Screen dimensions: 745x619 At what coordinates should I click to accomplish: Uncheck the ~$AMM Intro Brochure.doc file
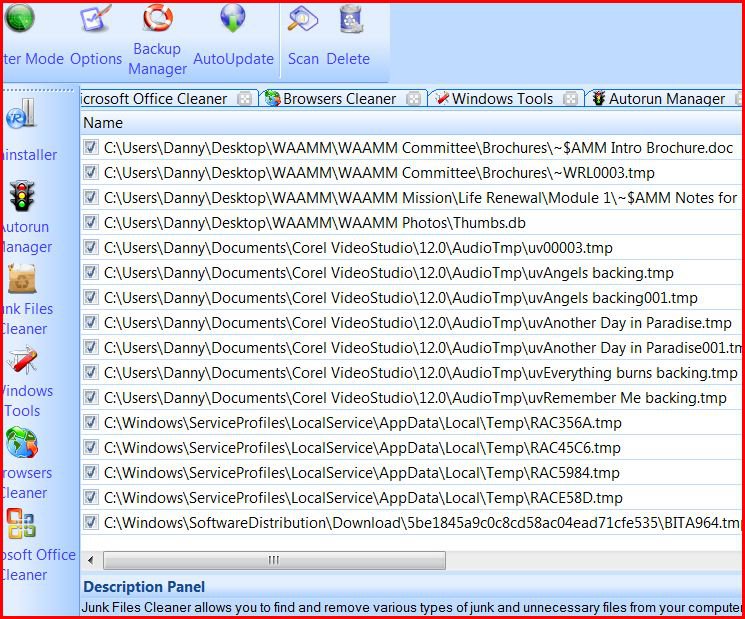click(x=90, y=147)
